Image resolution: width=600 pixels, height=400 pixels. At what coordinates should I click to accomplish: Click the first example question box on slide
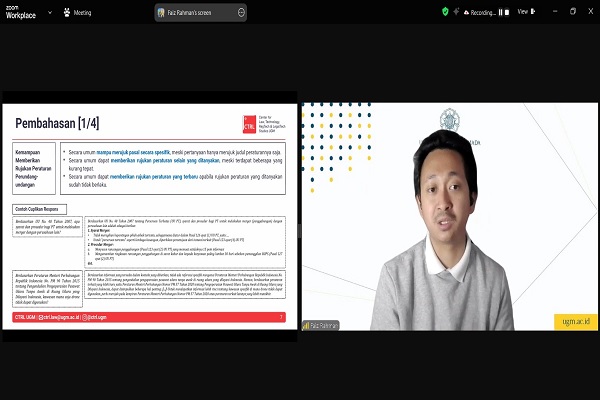click(x=47, y=227)
